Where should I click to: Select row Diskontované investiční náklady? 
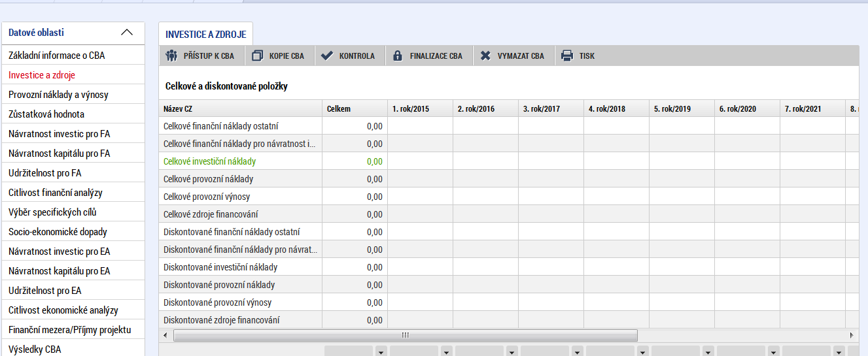508,267
